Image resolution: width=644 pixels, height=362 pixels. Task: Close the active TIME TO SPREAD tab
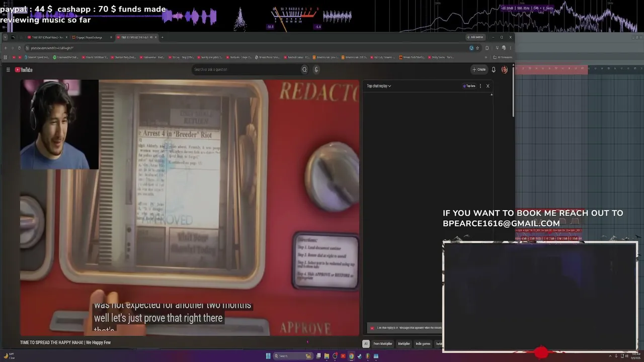click(x=156, y=37)
